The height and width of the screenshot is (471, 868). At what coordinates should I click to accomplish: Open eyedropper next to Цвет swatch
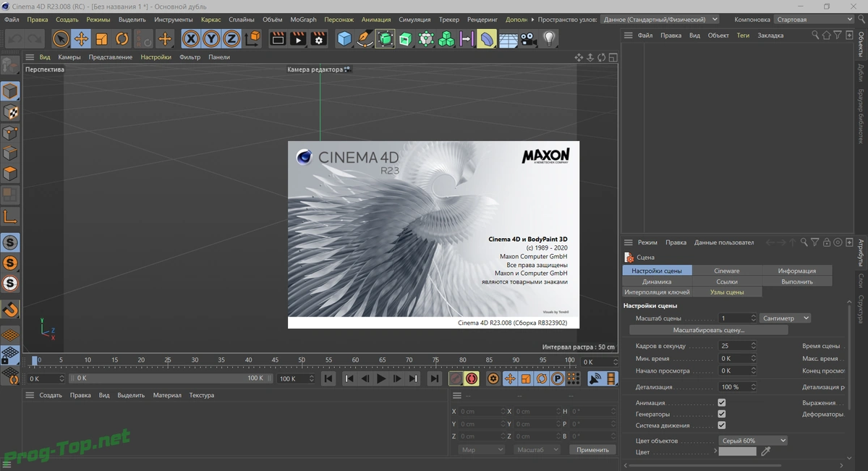point(766,451)
